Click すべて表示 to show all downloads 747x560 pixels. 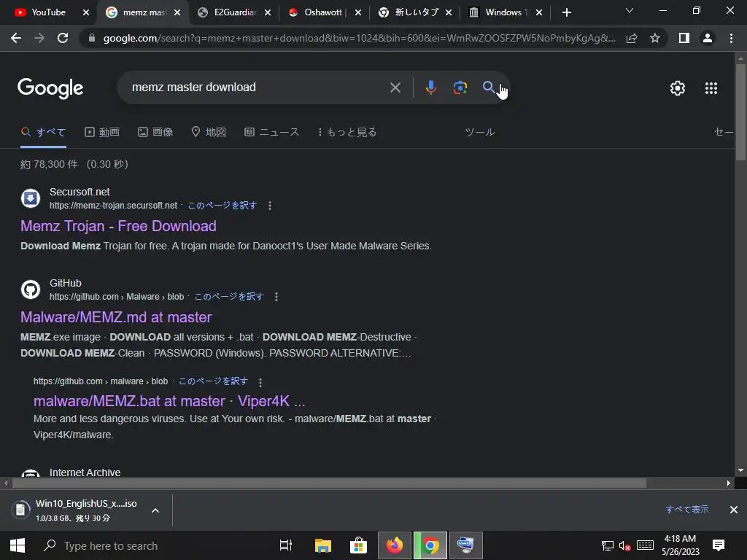click(x=687, y=510)
